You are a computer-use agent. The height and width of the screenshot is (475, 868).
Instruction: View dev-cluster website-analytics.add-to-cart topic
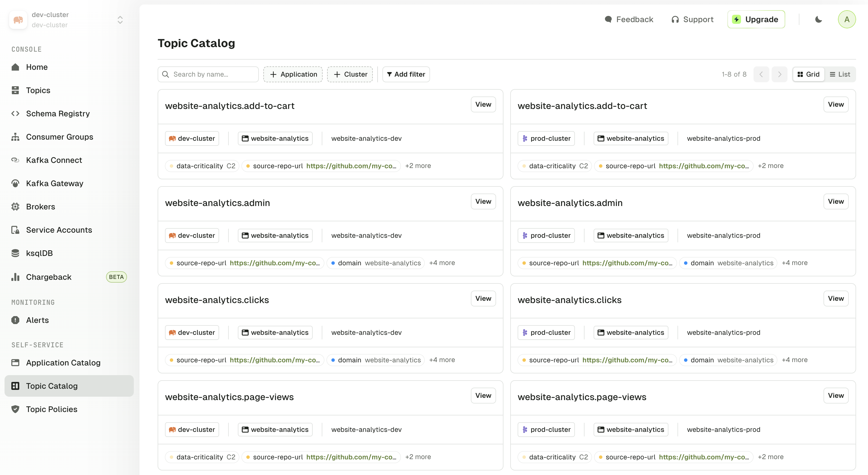coord(483,105)
